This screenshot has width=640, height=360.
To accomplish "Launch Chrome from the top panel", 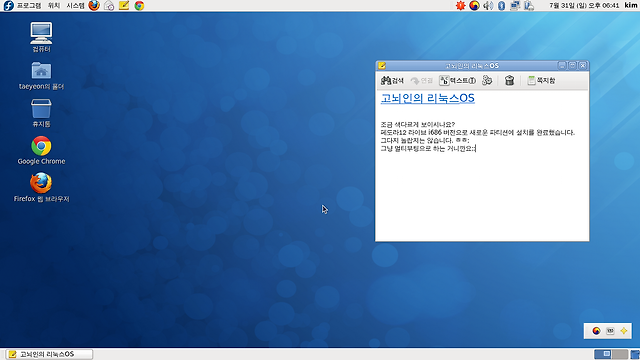I will point(139,6).
